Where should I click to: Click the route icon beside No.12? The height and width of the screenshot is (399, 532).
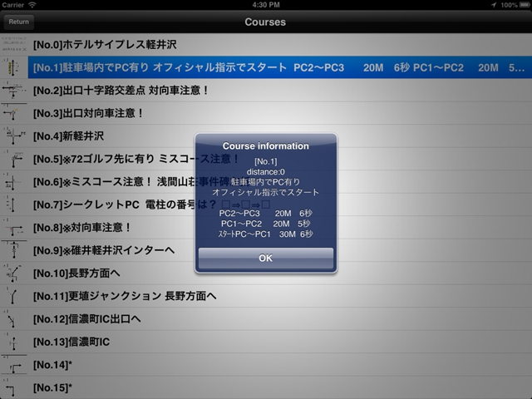pos(14,318)
